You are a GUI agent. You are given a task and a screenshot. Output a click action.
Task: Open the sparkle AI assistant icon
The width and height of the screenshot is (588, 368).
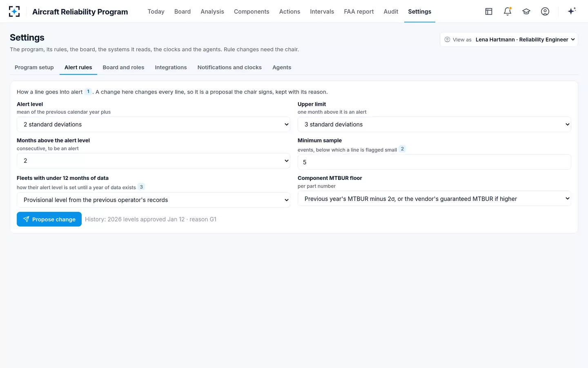tap(572, 11)
